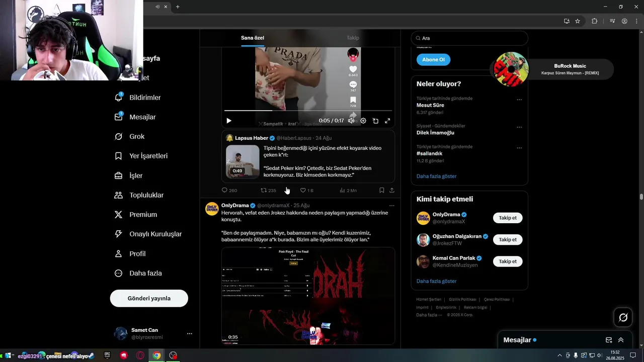
Task: Play the paused tweet video
Action: (x=229, y=121)
